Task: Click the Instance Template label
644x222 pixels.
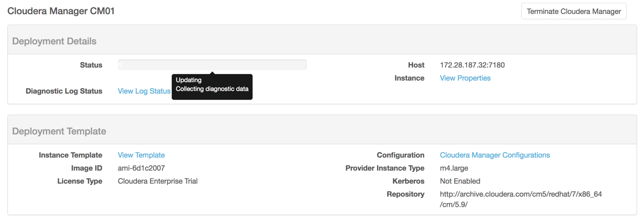Action: tap(70, 155)
